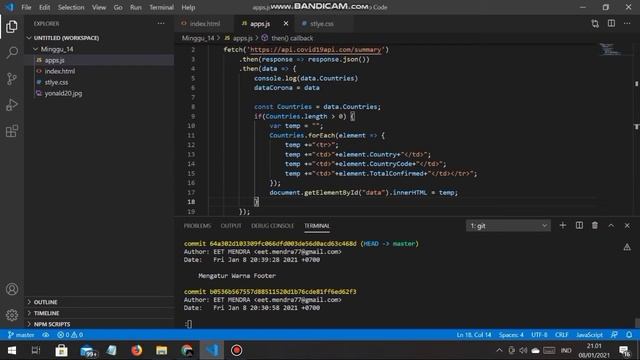Open File Explorer from the taskbar
This screenshot has width=640, height=360.
pyautogui.click(x=162, y=350)
